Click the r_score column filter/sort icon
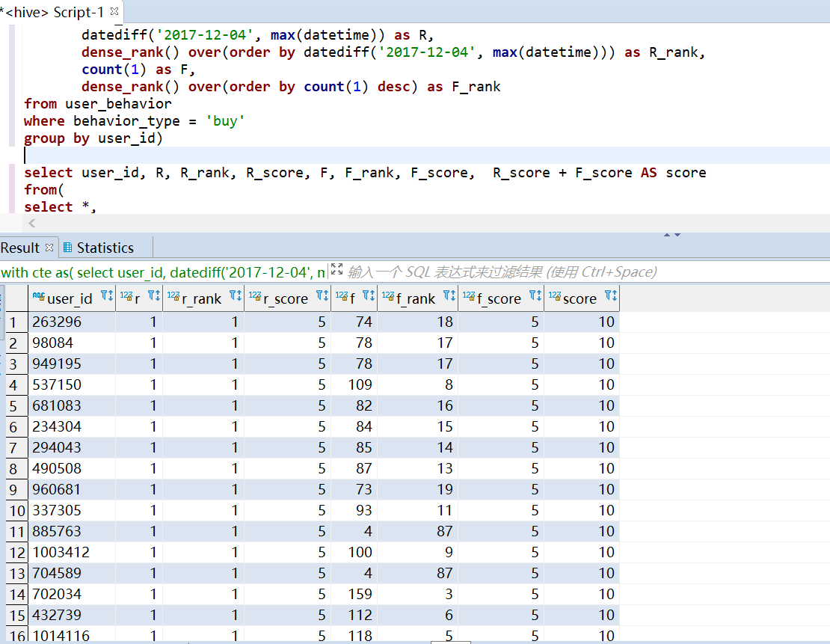Viewport: 830px width, 644px height. click(322, 295)
